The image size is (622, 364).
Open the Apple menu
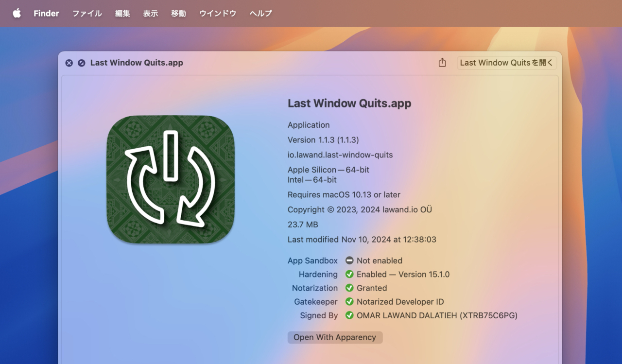click(x=17, y=13)
